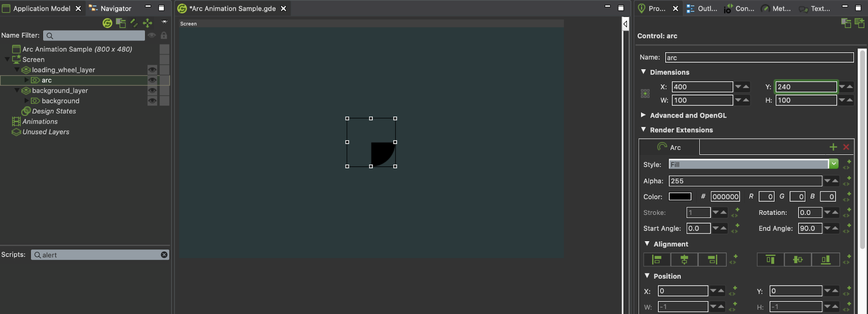Click the variable binding icon next to Style
868x314 pixels.
[x=847, y=164]
